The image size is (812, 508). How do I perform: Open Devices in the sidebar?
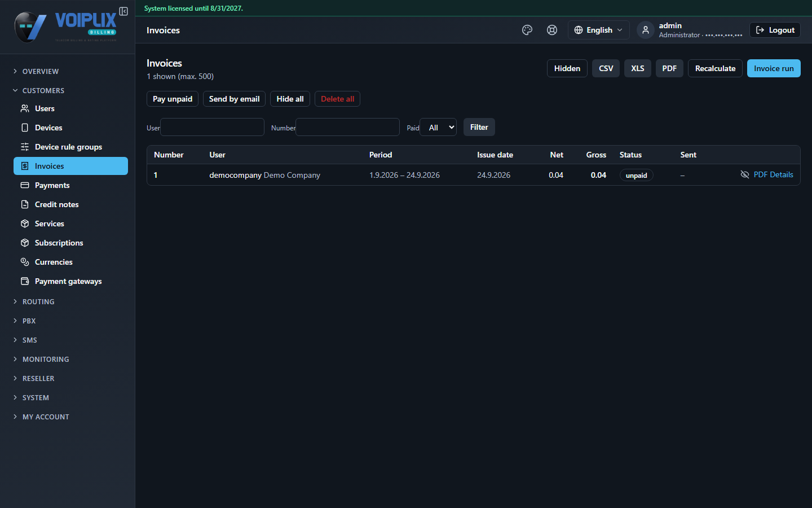pyautogui.click(x=70, y=128)
